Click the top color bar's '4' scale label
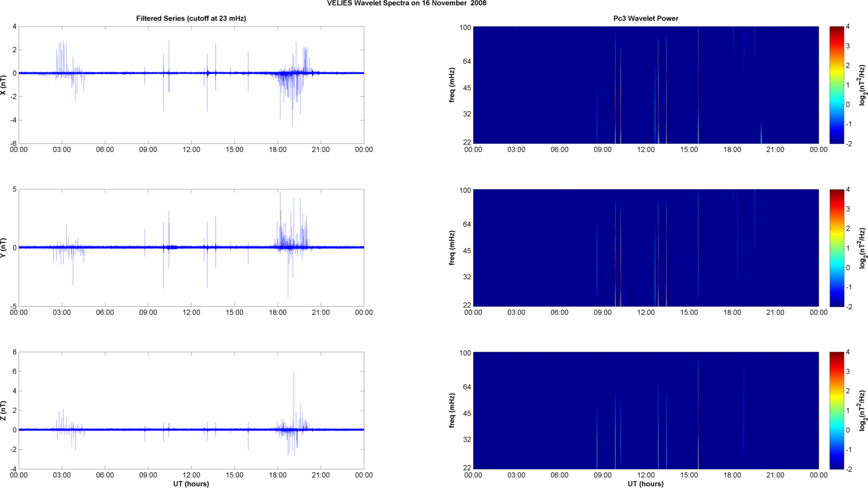This screenshot has width=868, height=488. tap(848, 27)
